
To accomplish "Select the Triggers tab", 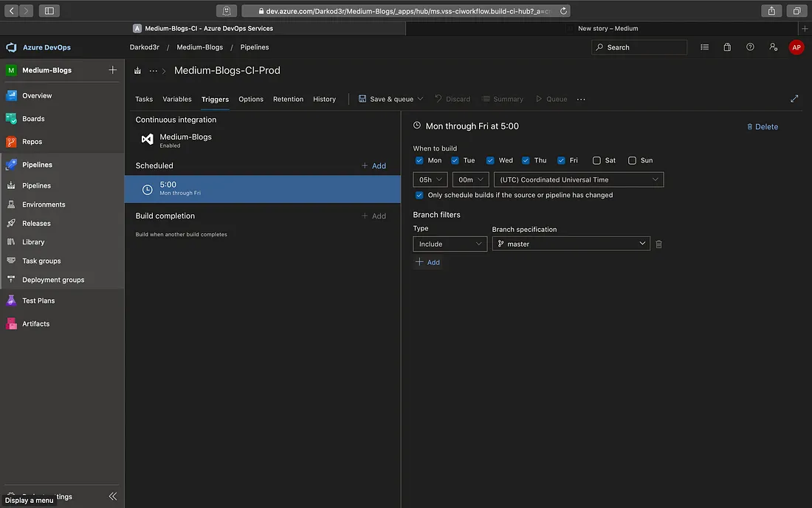I will (215, 100).
